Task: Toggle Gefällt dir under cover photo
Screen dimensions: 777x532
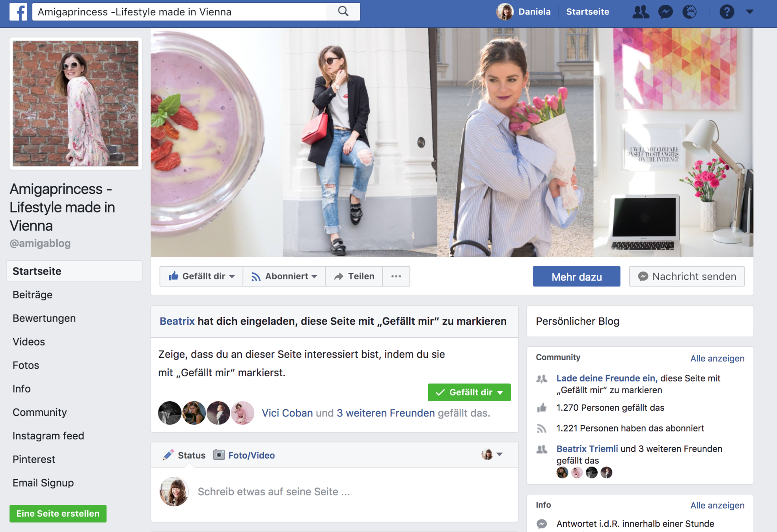Action: [201, 276]
